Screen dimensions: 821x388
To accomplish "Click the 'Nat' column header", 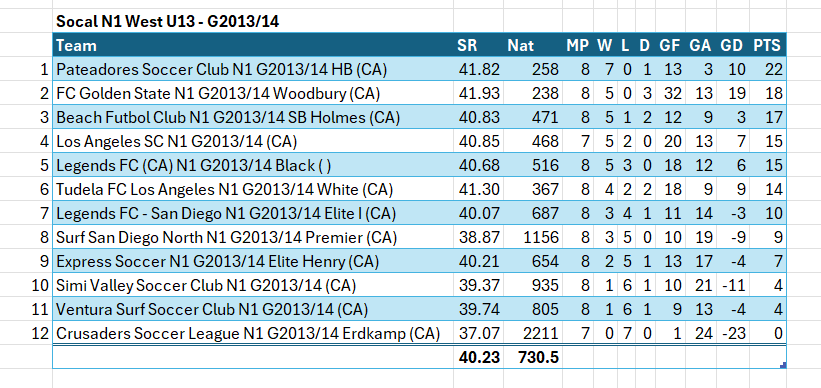I will click(x=533, y=45).
